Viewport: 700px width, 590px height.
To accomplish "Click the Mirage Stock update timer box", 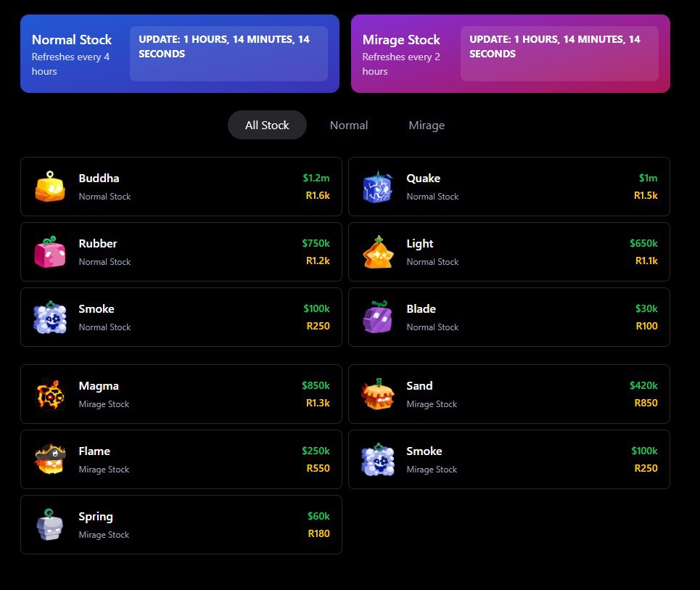I will point(559,54).
